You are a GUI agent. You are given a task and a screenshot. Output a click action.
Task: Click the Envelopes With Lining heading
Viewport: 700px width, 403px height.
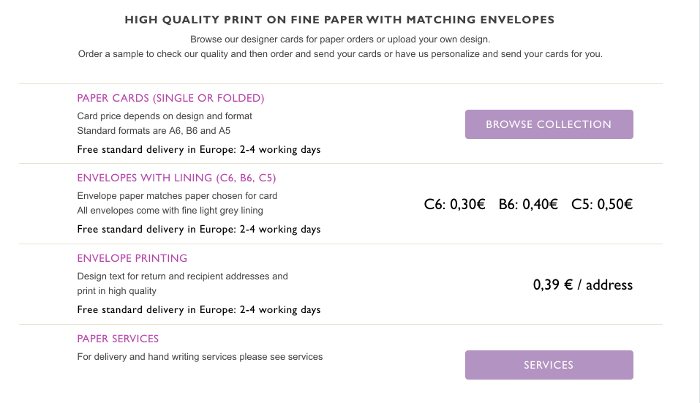[x=176, y=178]
